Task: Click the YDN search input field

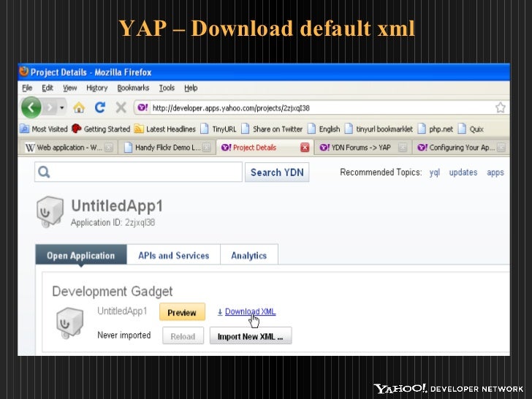Action: 138,172
